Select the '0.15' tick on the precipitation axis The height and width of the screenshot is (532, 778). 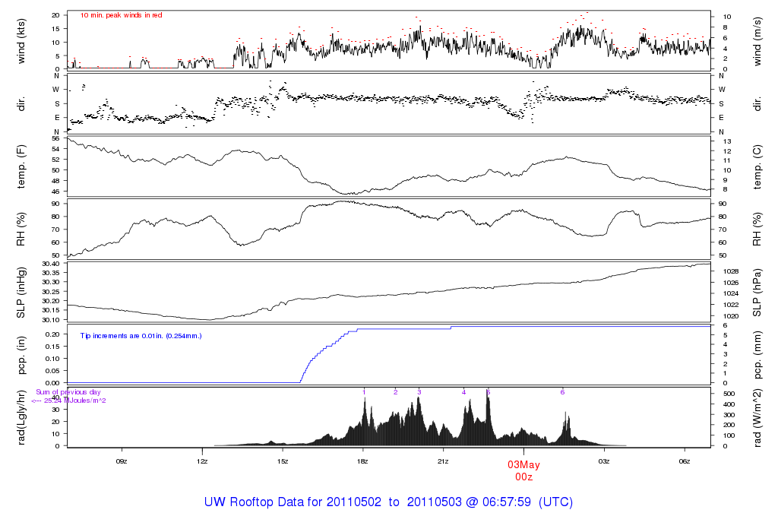(52, 347)
